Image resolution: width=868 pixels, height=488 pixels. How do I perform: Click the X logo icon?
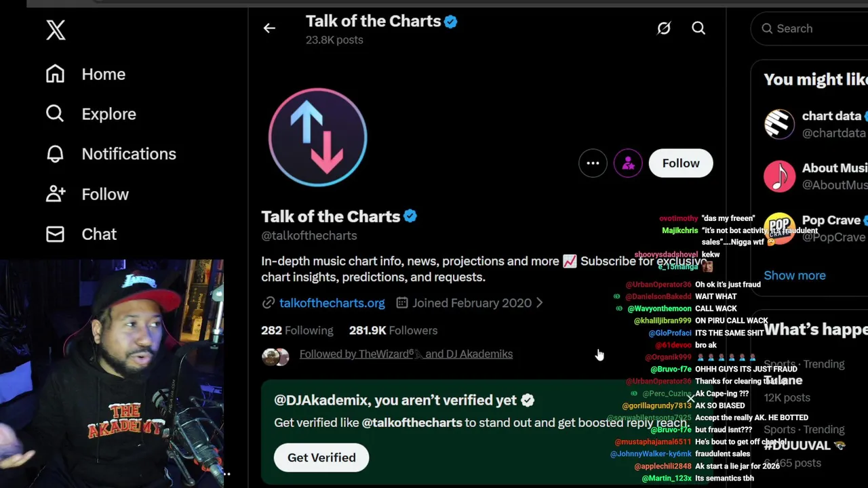(x=56, y=30)
